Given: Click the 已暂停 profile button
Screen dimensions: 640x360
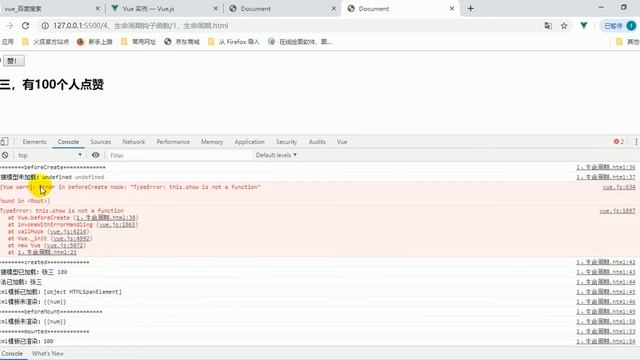Looking at the screenshot, I should [x=619, y=26].
